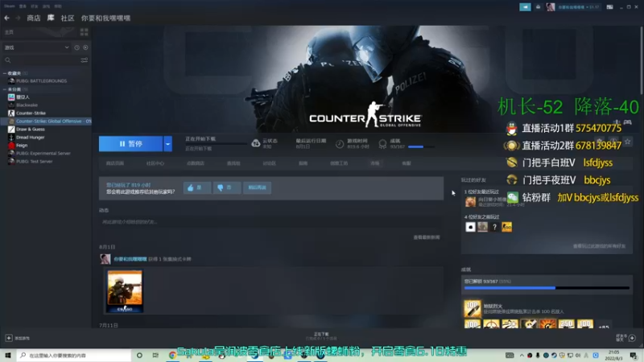The width and height of the screenshot is (644, 362).
Task: Click the Feign red game icon
Action: pos(11,146)
